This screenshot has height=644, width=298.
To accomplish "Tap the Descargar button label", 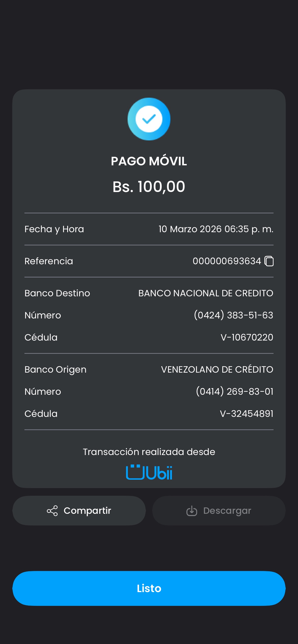I will (x=227, y=510).
